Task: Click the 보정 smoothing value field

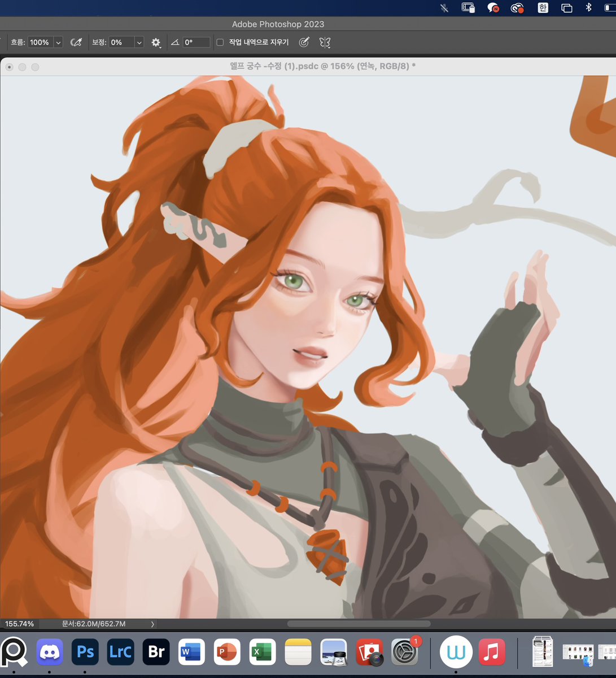Action: [x=121, y=42]
